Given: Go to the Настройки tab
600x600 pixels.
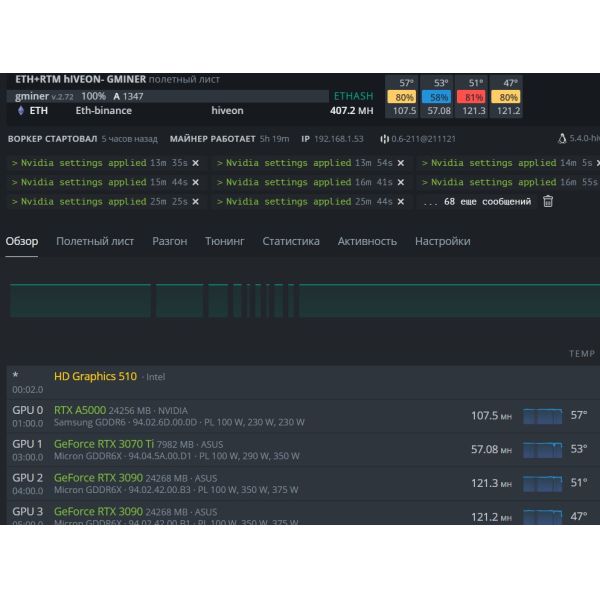Looking at the screenshot, I should pos(442,241).
